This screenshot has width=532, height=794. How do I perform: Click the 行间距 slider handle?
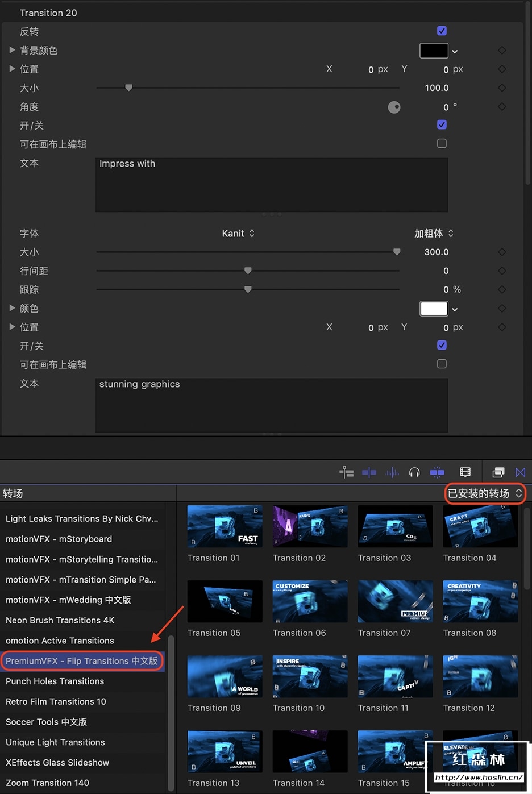(248, 271)
